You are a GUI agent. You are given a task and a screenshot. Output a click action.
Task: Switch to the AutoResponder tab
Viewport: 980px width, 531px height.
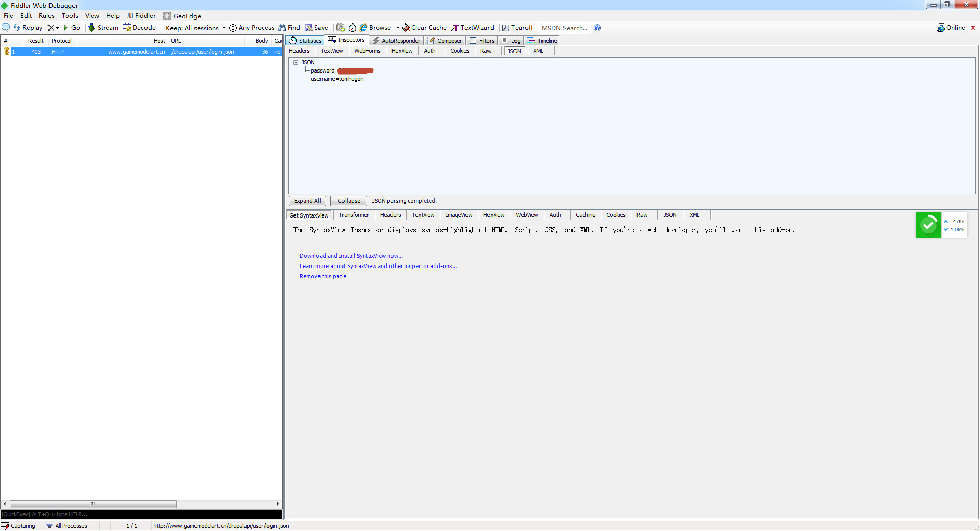[x=396, y=41]
